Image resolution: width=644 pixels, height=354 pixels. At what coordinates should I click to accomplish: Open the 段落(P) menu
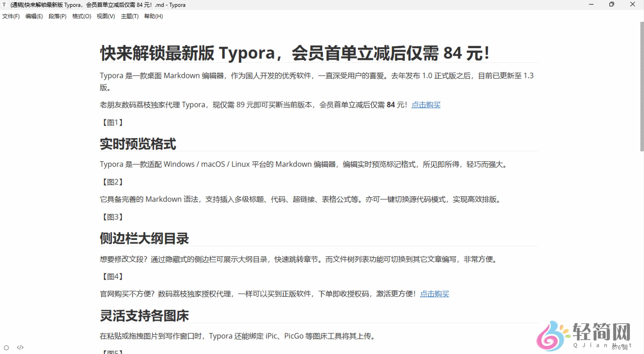point(57,16)
